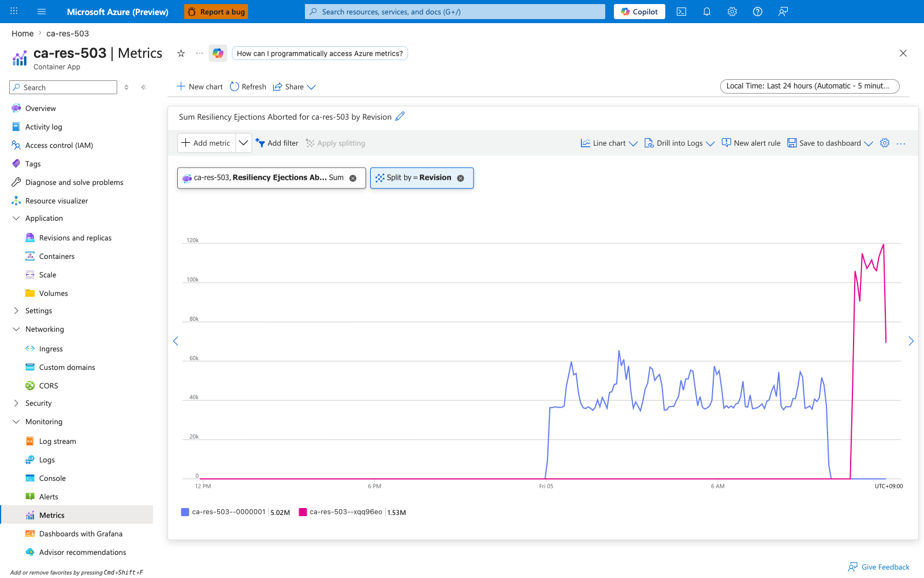Toggle ca-res-503--0000001 legend color swatch
Screen dimensions: 924x578
tap(185, 512)
